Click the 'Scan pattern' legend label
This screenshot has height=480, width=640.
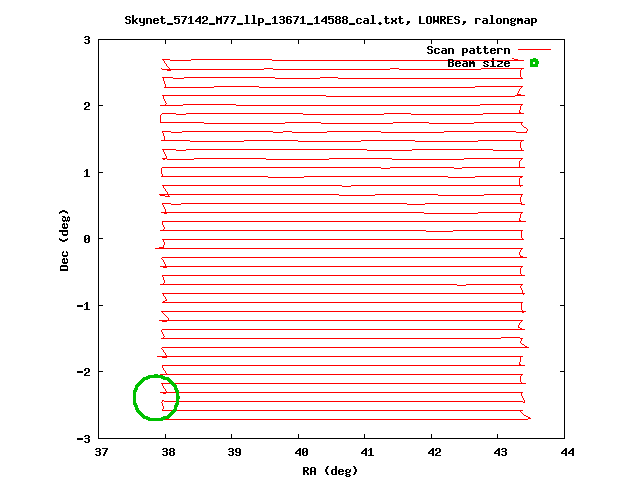[x=468, y=50]
